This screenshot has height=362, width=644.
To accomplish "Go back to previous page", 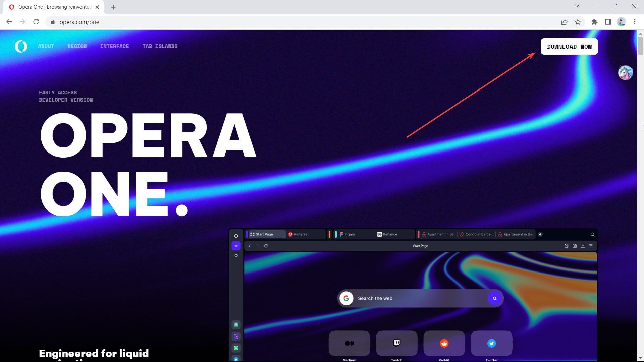I will (9, 22).
